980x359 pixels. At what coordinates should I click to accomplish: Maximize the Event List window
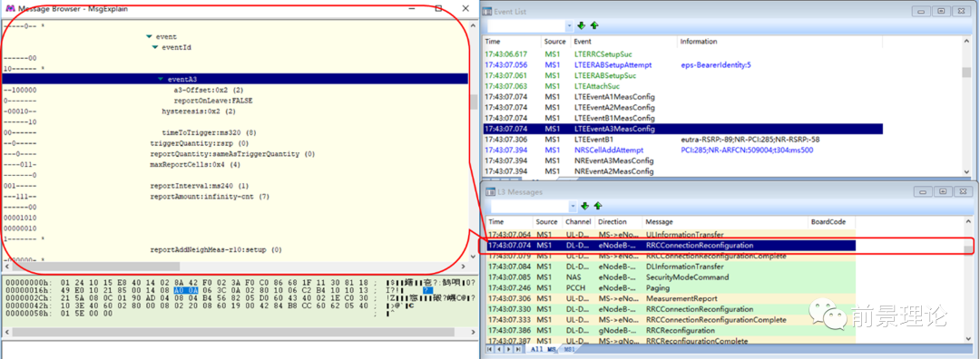[x=941, y=11]
